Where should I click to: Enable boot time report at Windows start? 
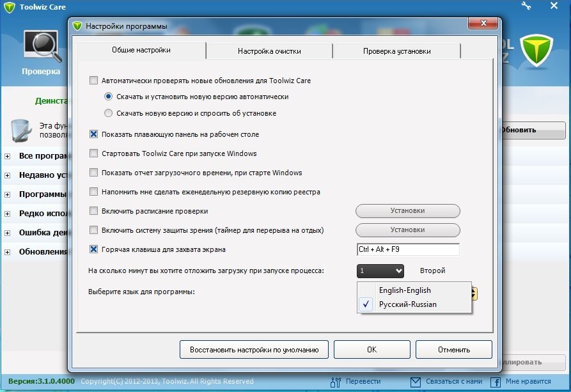pos(93,172)
